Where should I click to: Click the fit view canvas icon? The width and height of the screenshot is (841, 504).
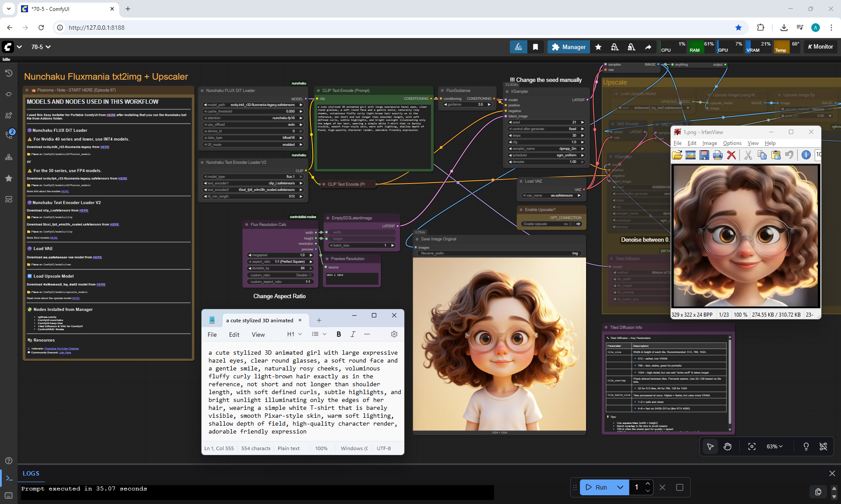752,446
